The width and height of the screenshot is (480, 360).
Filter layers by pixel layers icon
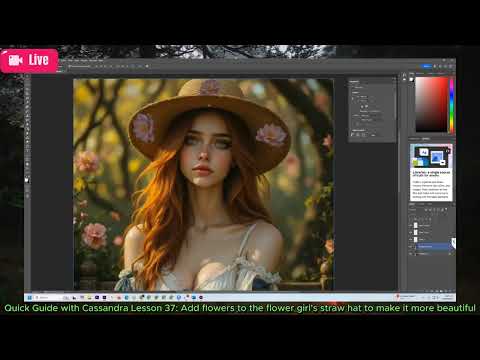click(x=426, y=210)
